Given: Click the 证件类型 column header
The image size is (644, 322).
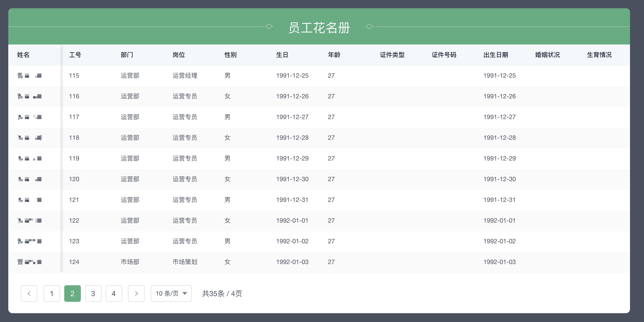Looking at the screenshot, I should pyautogui.click(x=392, y=55).
